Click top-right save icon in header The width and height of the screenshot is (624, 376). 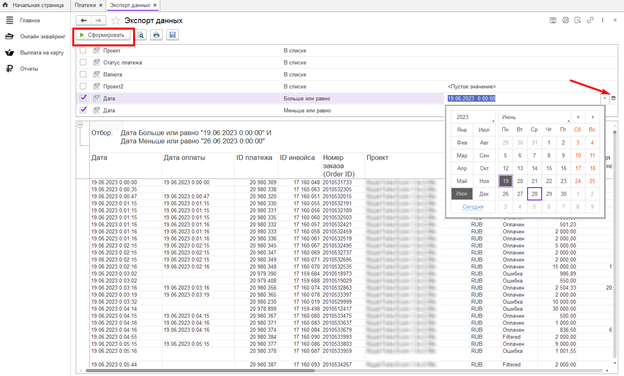coord(553,20)
